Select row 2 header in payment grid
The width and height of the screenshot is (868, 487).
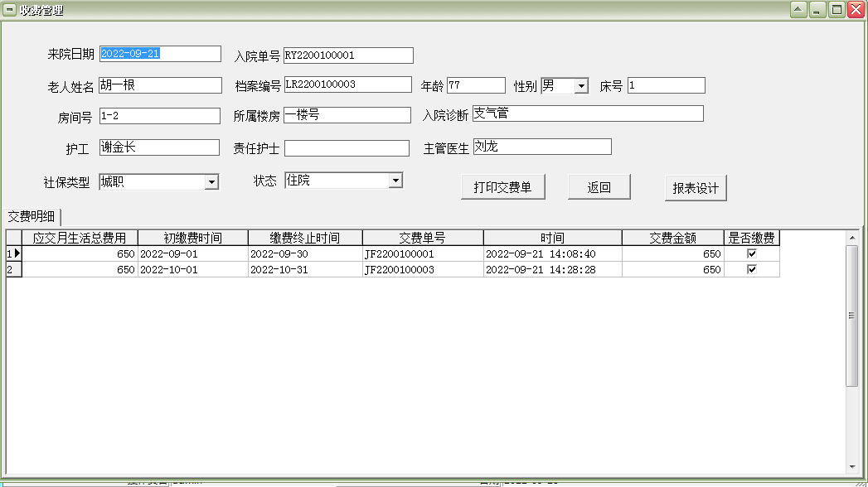(x=13, y=269)
